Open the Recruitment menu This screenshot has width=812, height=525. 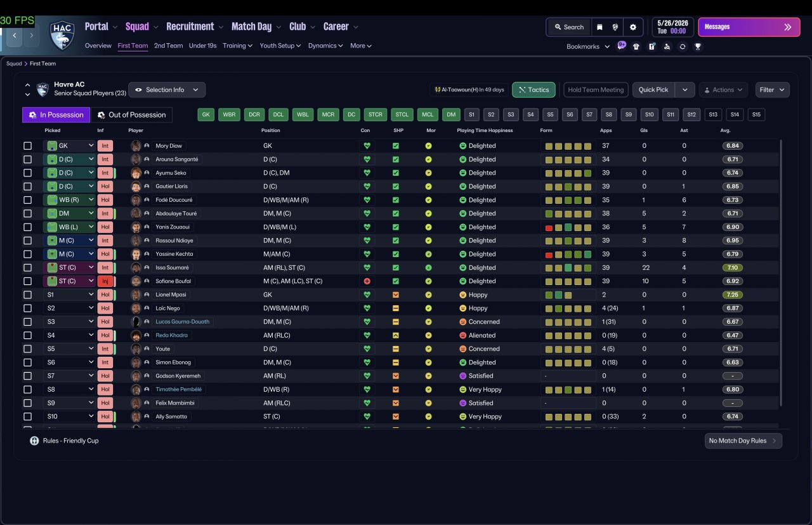pyautogui.click(x=194, y=27)
